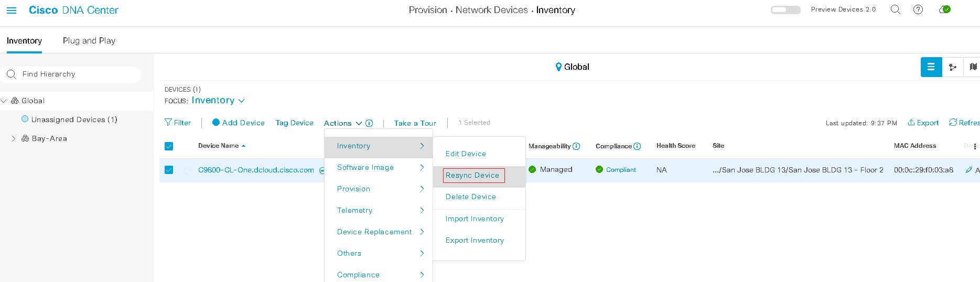Choose Delete Device option
The width and height of the screenshot is (980, 282).
tap(471, 197)
